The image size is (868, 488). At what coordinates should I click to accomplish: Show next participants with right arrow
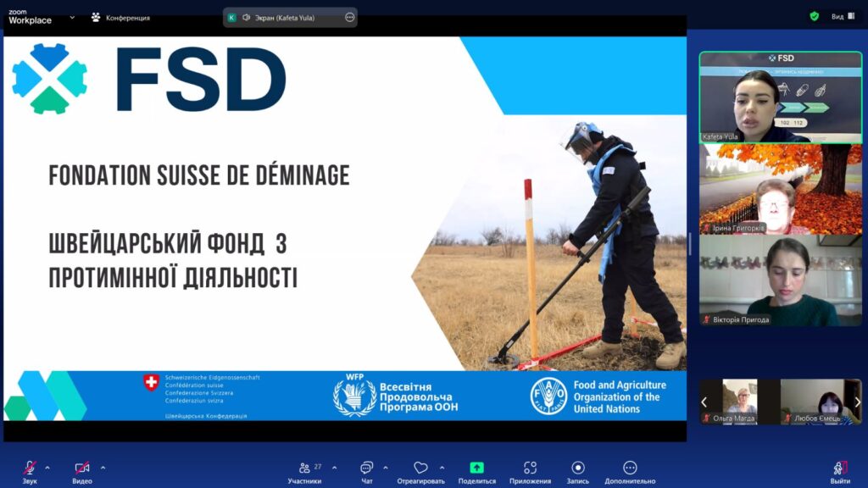pyautogui.click(x=857, y=402)
